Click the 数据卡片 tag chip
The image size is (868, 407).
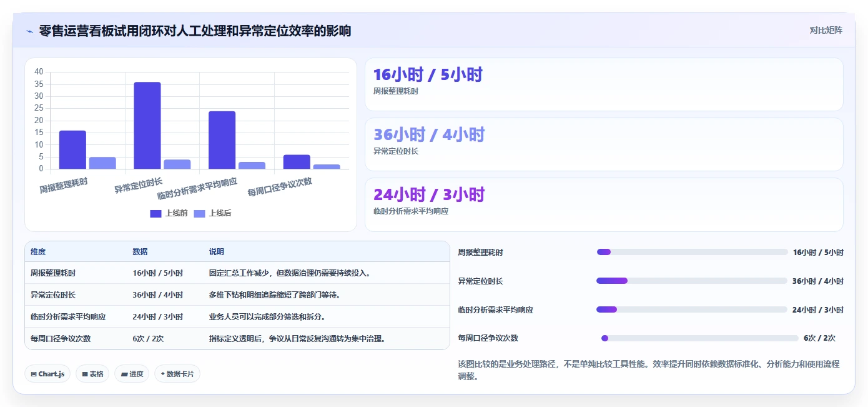pos(177,374)
